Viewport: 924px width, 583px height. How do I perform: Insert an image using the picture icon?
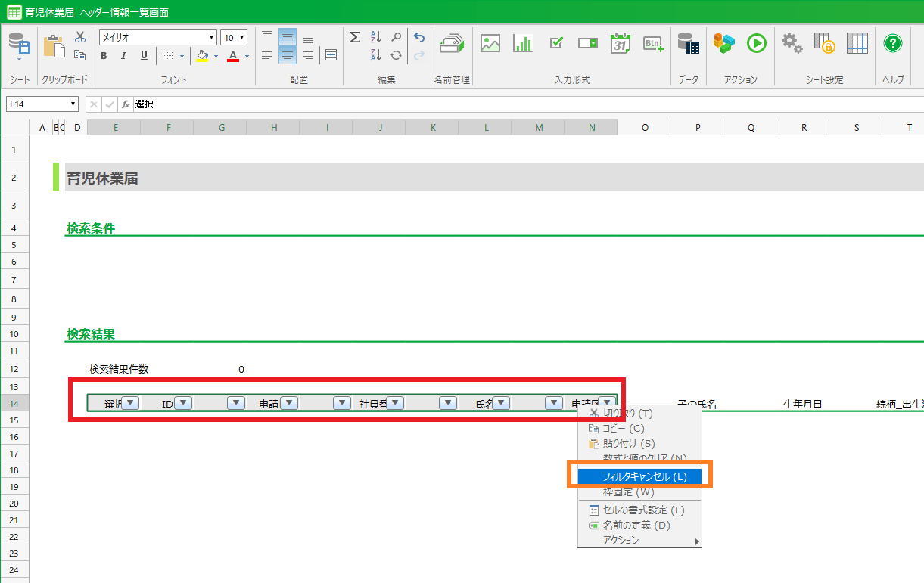tap(490, 43)
